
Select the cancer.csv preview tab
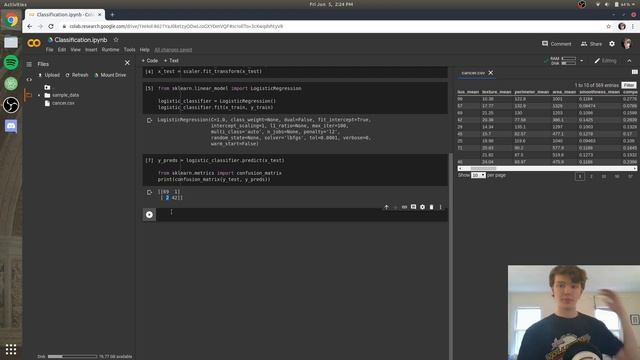pos(473,73)
